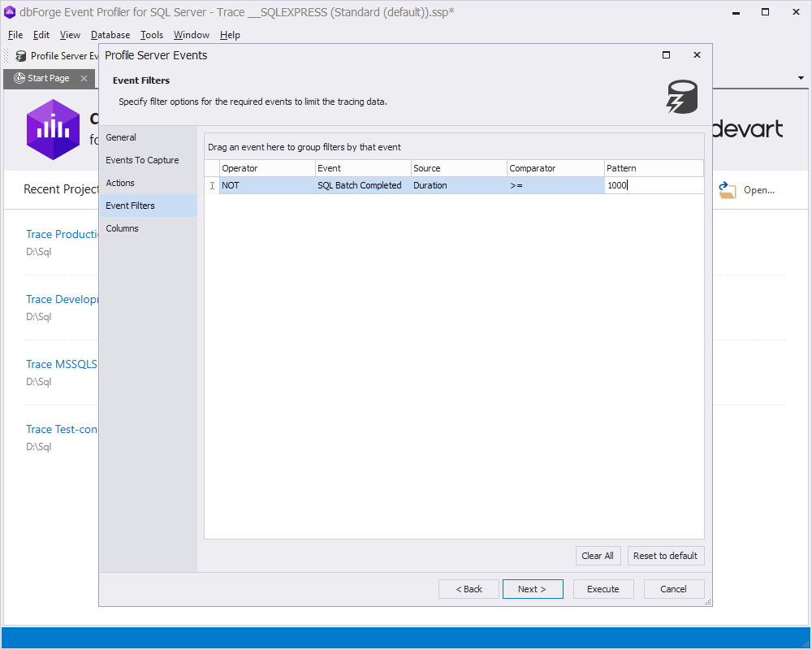Close the Profile Server Events dialog

pyautogui.click(x=697, y=55)
